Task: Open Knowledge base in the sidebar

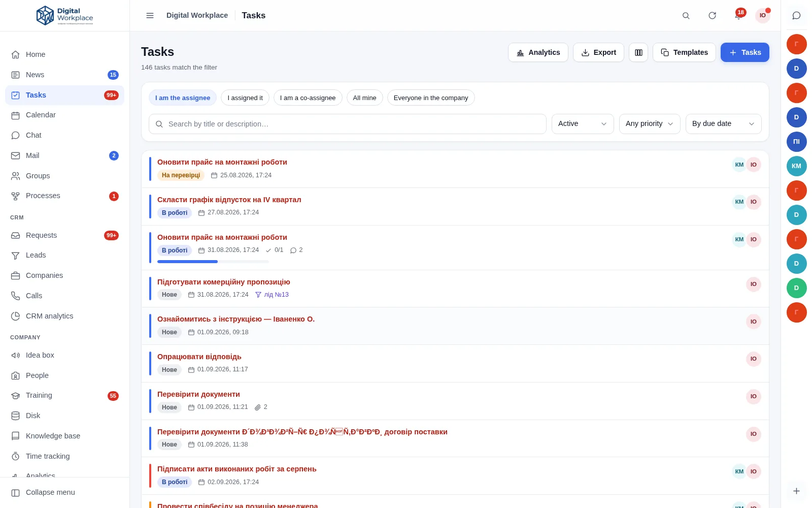Action: pos(64,436)
